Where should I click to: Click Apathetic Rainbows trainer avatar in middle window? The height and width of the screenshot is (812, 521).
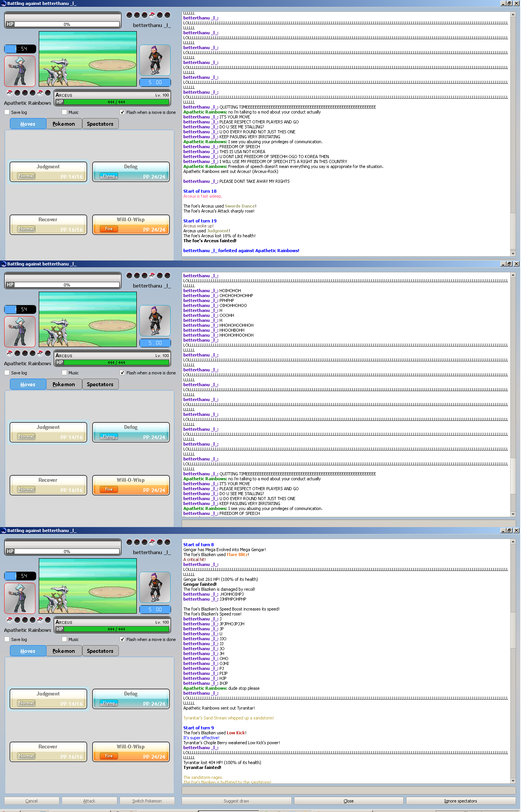20,332
